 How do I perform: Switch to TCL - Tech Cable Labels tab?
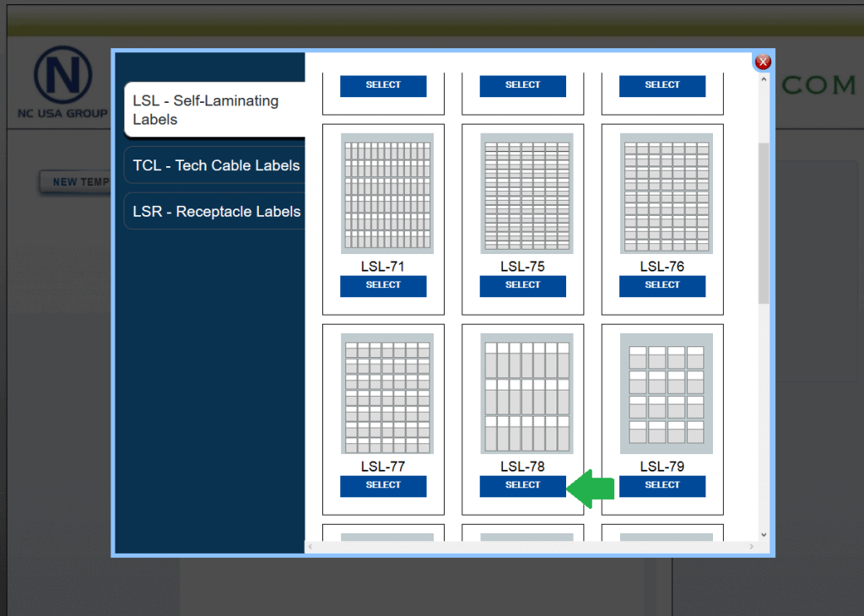click(215, 165)
